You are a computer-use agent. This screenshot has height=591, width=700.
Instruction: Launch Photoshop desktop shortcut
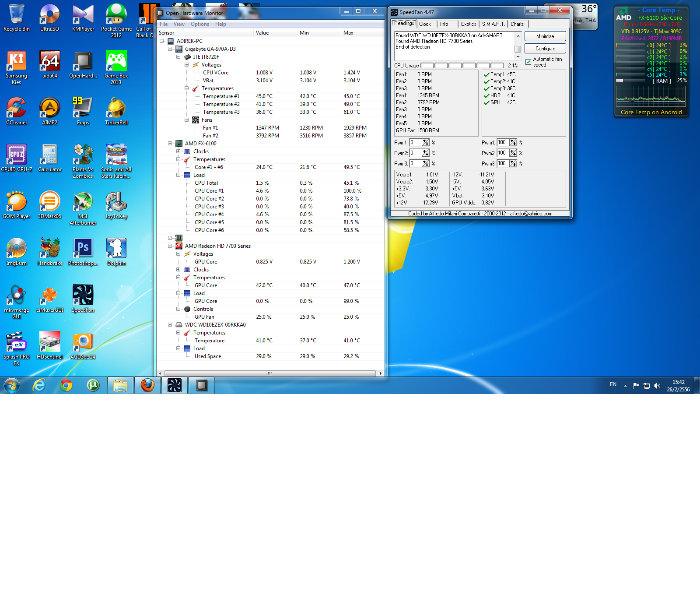[83, 252]
